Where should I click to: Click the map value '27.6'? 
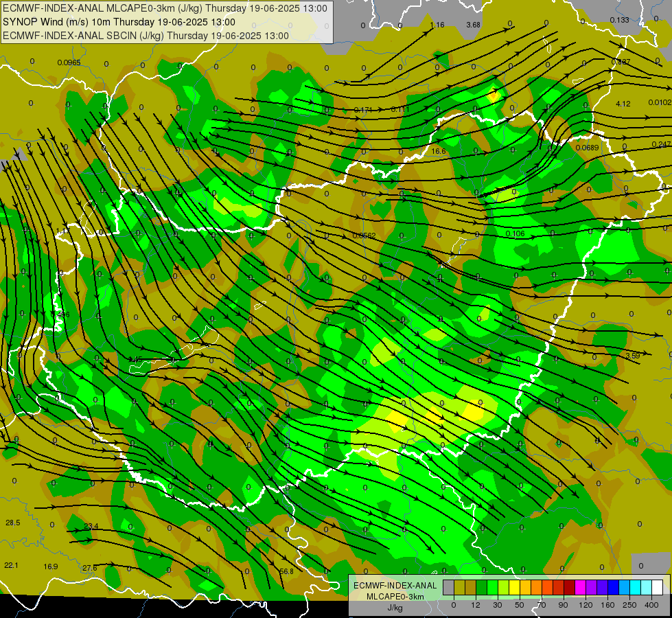click(x=90, y=568)
